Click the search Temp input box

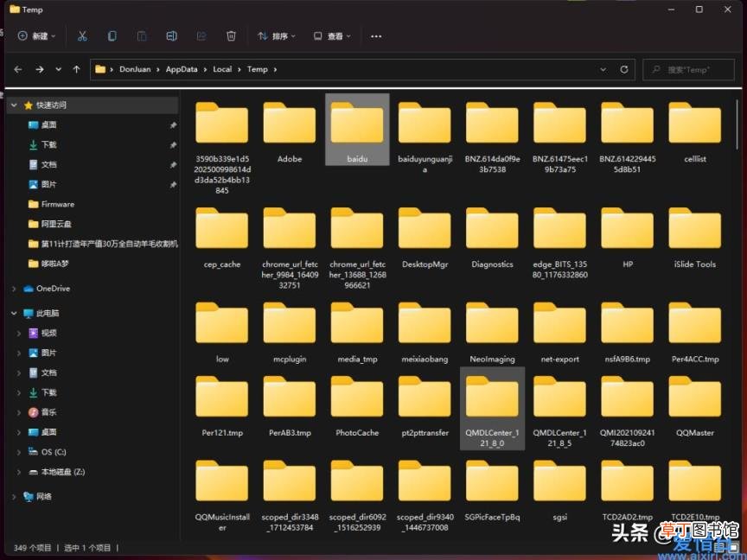688,69
